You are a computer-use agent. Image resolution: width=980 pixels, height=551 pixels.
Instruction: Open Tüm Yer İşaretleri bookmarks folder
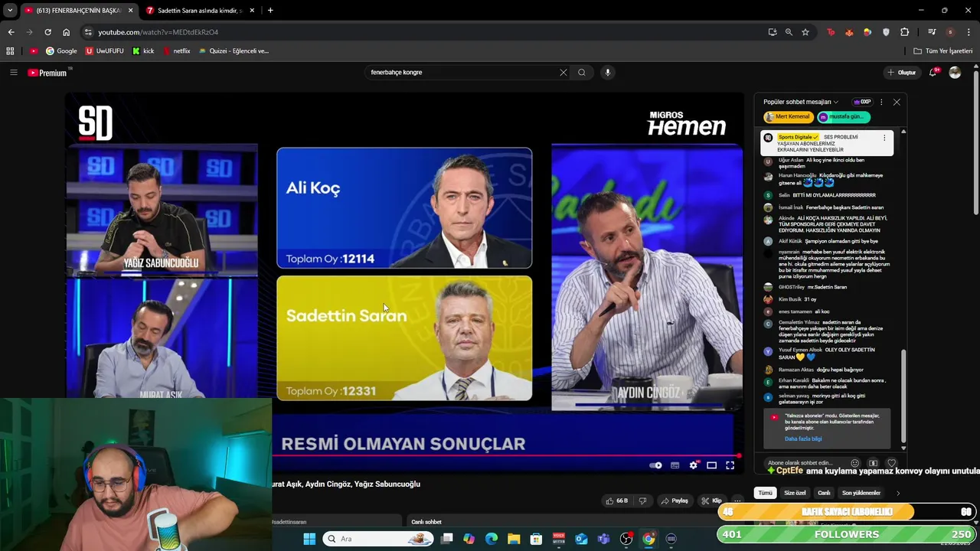pos(943,51)
